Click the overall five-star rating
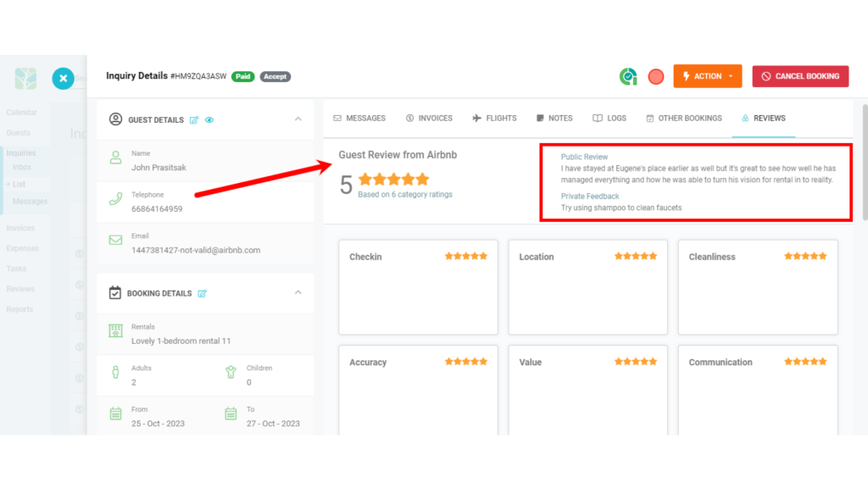 [393, 180]
